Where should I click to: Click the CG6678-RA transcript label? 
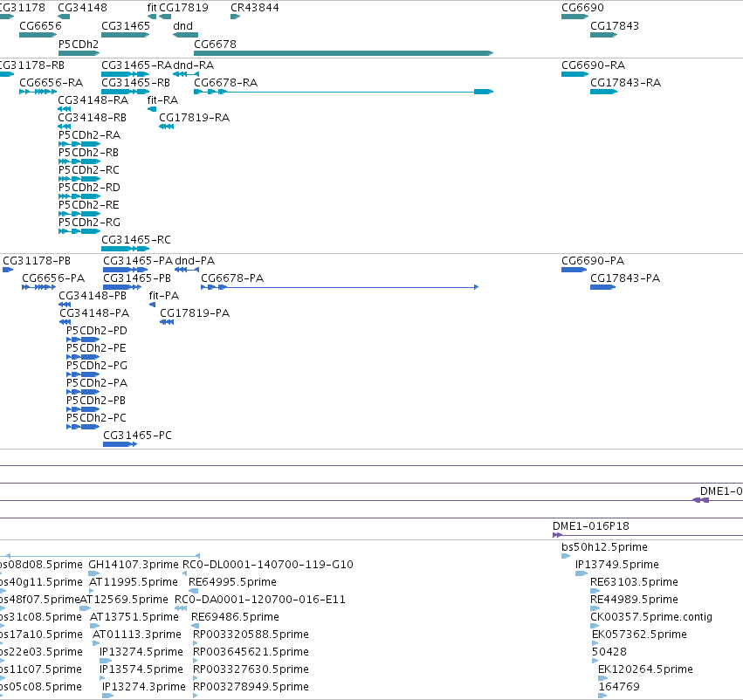[x=225, y=82]
